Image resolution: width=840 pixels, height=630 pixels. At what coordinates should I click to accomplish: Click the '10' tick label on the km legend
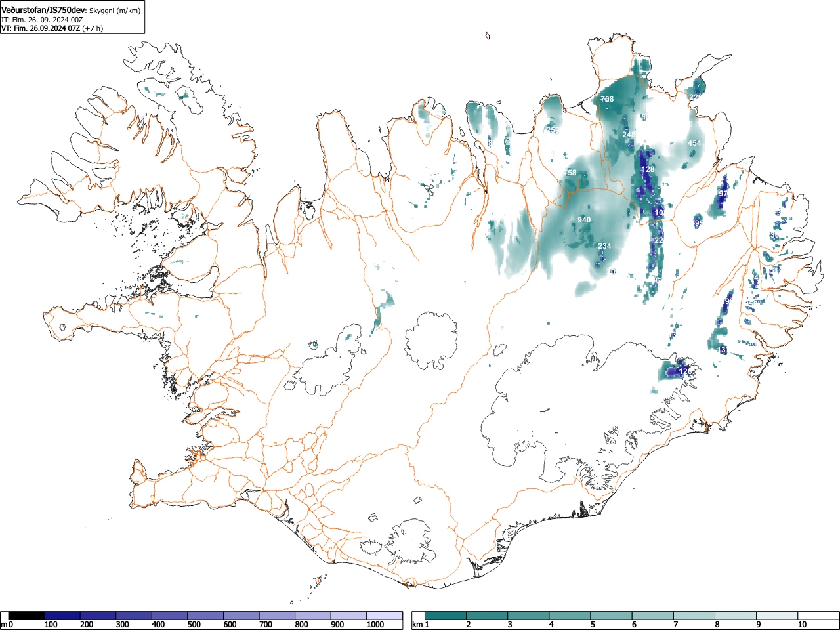801,625
